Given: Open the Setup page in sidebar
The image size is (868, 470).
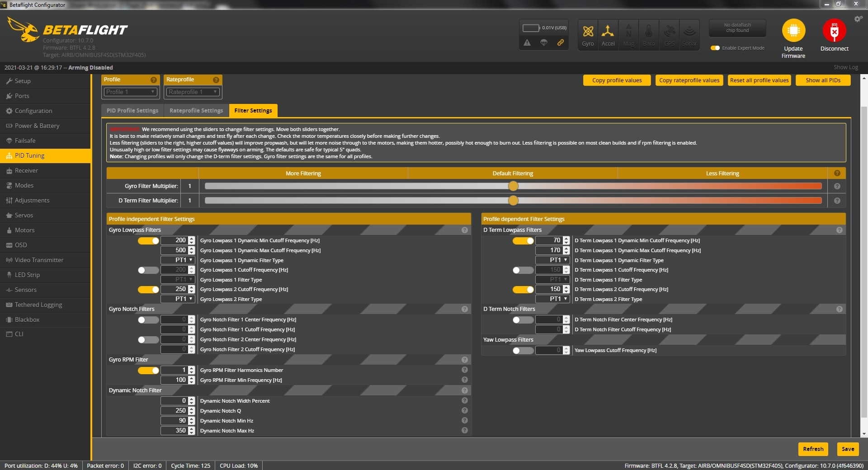Looking at the screenshot, I should pos(45,81).
